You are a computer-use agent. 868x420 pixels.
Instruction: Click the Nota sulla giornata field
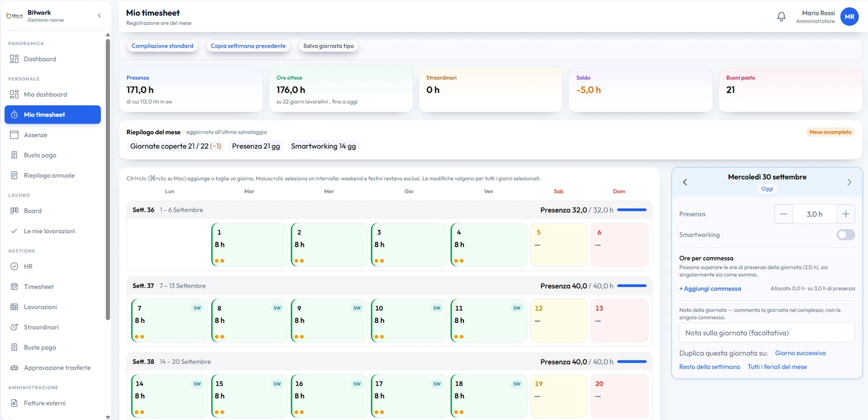pyautogui.click(x=767, y=333)
